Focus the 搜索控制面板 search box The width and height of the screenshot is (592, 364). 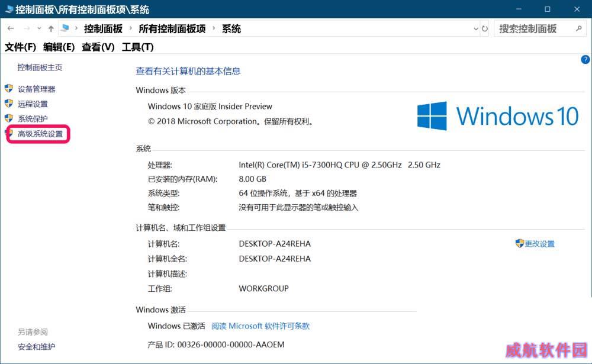pos(540,28)
